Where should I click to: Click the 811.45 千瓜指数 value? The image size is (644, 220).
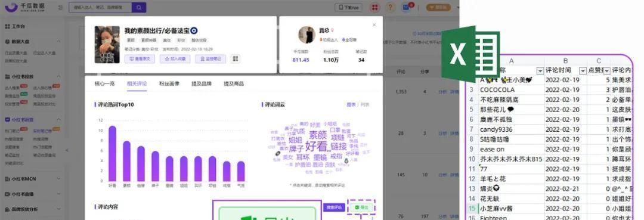(301, 60)
